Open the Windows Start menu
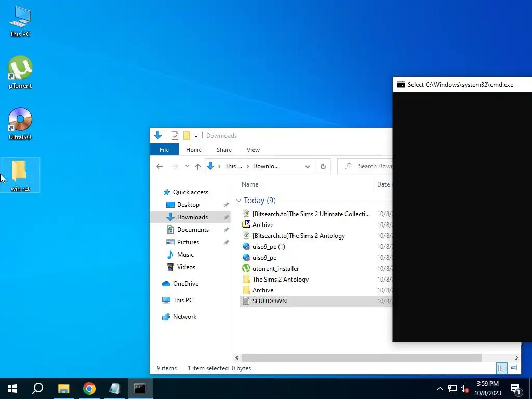Image resolution: width=532 pixels, height=399 pixels. point(12,389)
